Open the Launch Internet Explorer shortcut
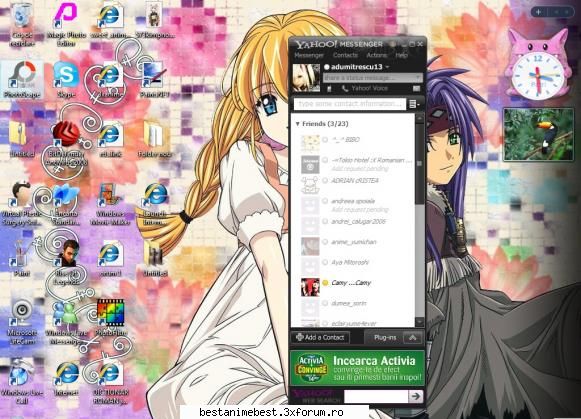 [155, 204]
